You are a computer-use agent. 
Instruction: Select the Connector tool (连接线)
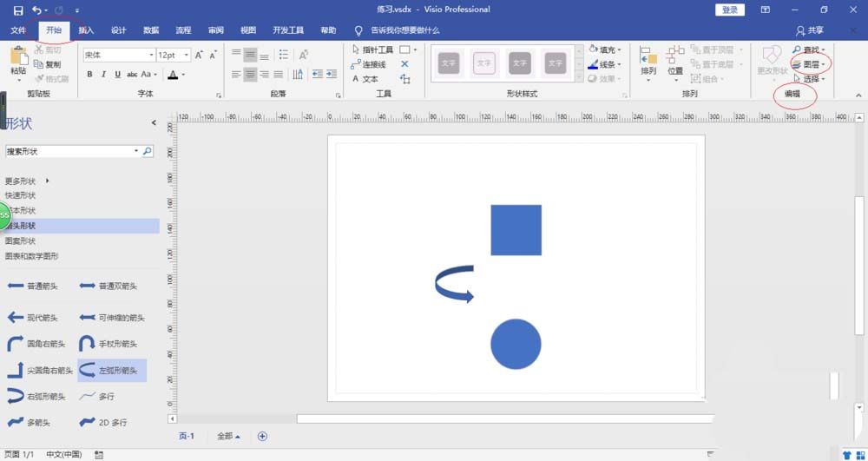(x=369, y=64)
